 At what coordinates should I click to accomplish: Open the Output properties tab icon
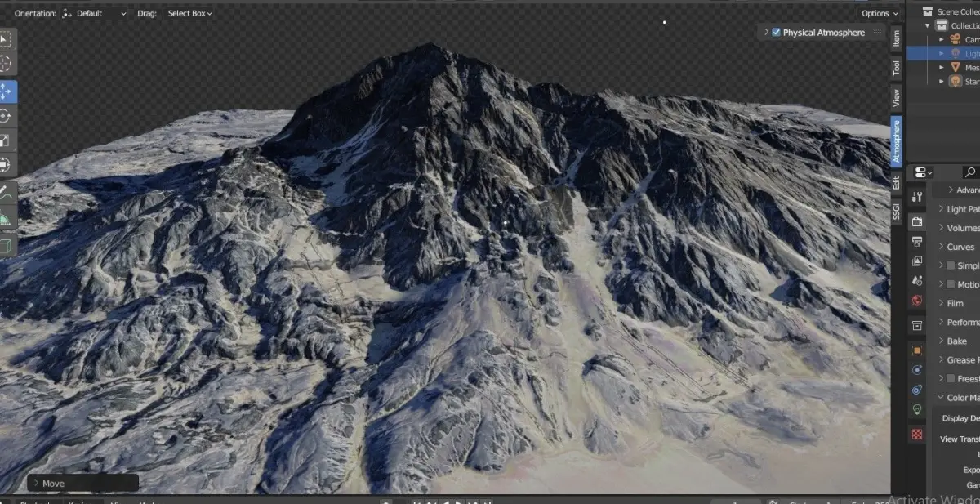pos(917,242)
